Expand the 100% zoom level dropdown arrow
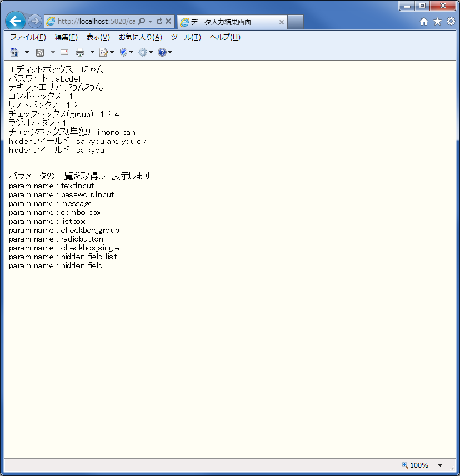 click(x=440, y=465)
